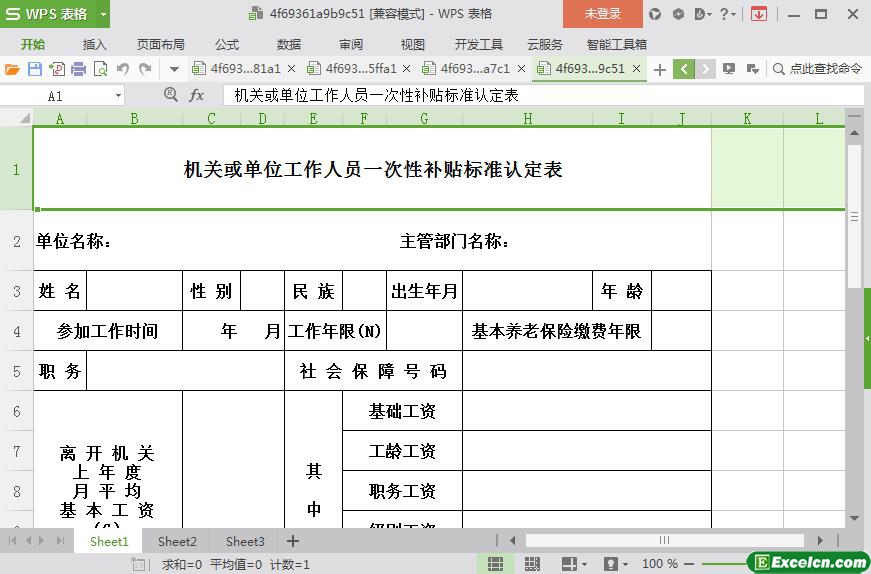
Task: Undo the last action
Action: [123, 69]
